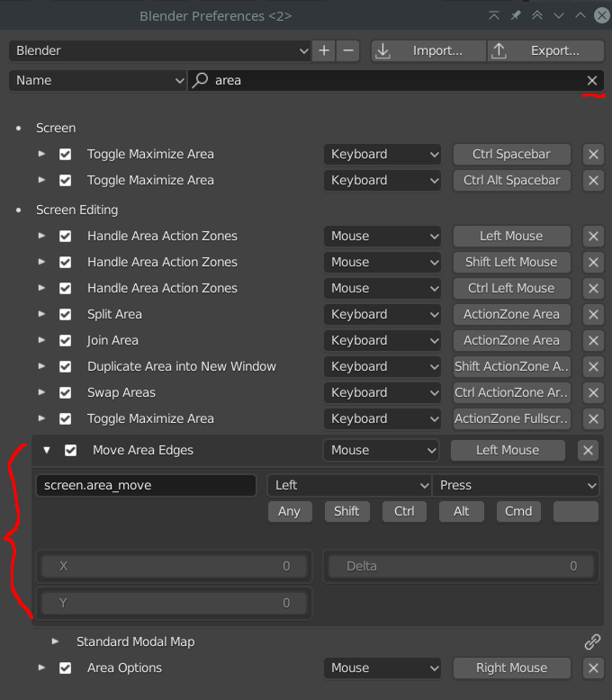612x700 pixels.
Task: Change the Right Mouse shortcut for Area Options
Action: [x=512, y=669]
